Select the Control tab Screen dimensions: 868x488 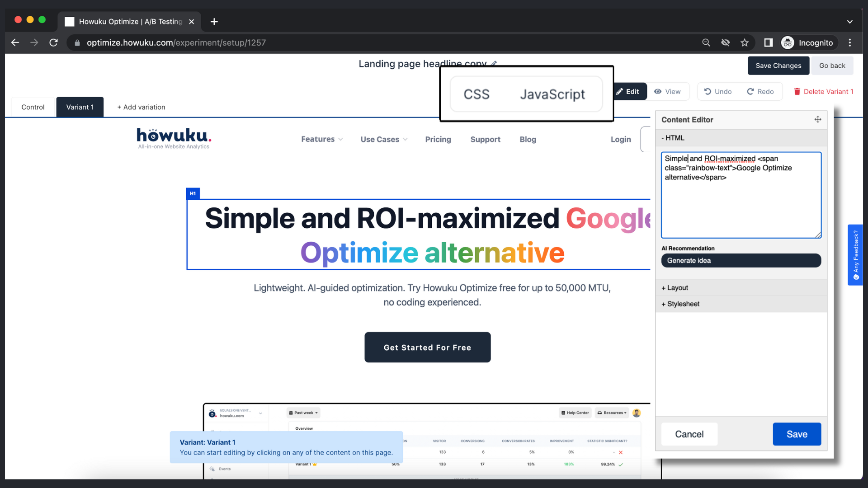(33, 107)
